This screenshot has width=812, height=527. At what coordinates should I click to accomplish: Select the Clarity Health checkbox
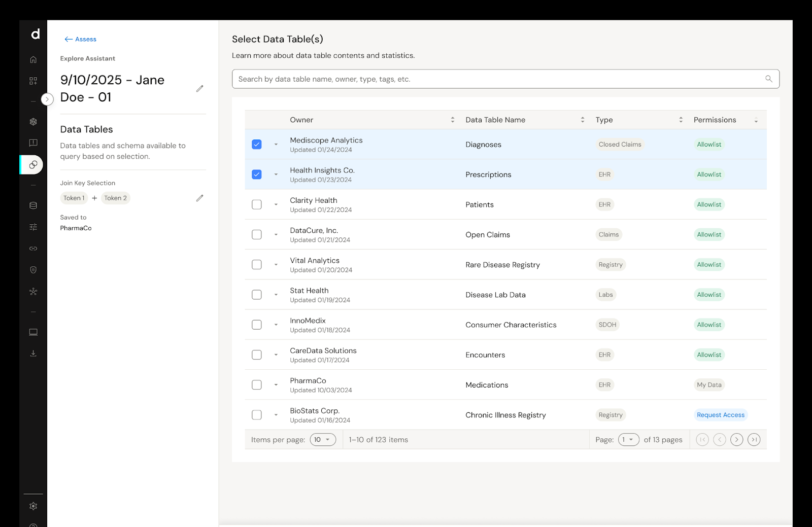[x=257, y=204]
